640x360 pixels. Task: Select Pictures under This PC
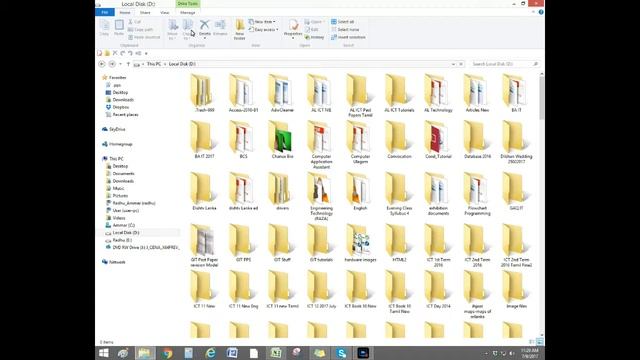(x=120, y=196)
